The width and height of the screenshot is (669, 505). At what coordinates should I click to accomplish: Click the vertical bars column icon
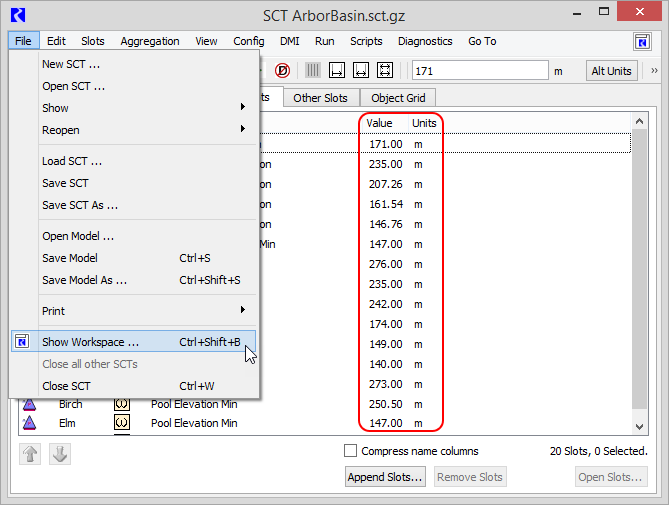point(313,71)
